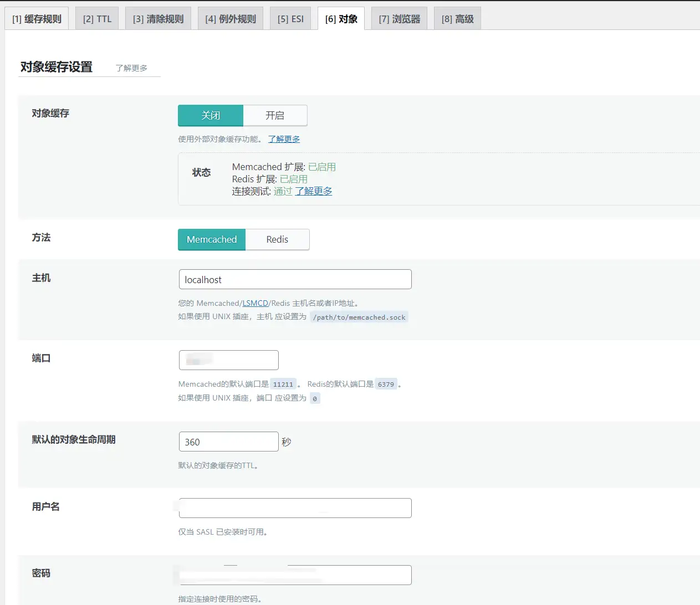
Task: Choose Memcached as the cache method
Action: [x=212, y=239]
